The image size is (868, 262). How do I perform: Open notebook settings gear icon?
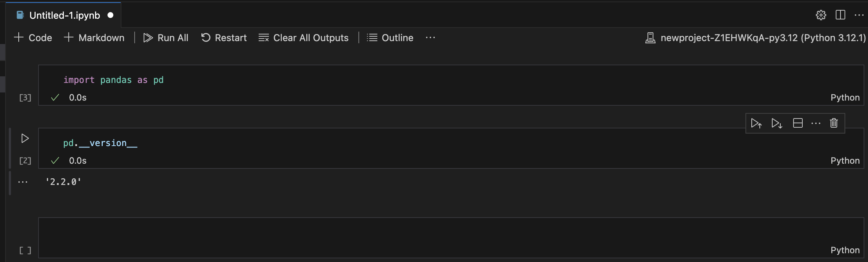(821, 15)
